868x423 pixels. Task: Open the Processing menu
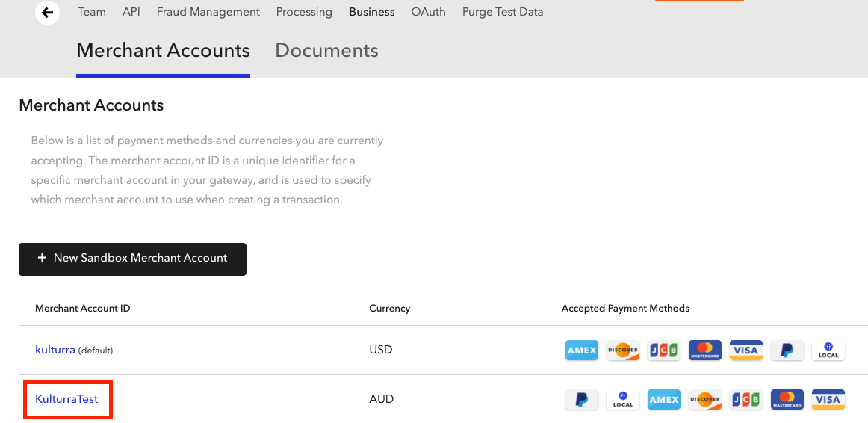point(304,12)
